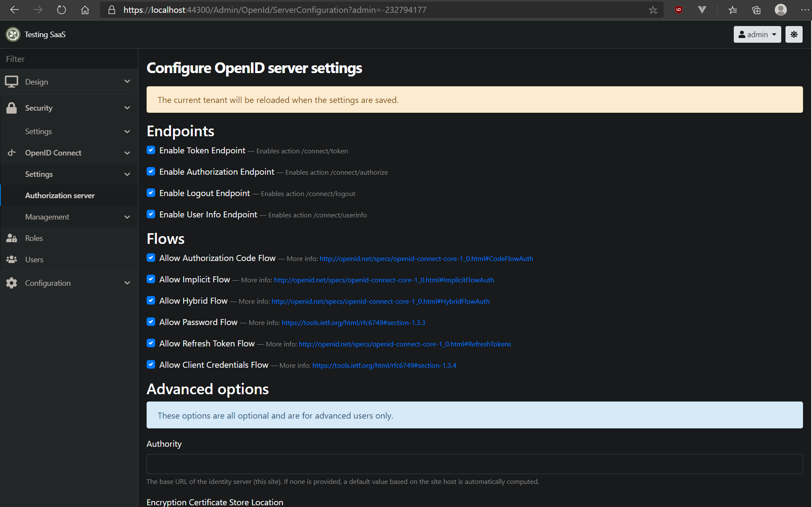Open Configuration using its gear icon
812x507 pixels.
pos(12,283)
